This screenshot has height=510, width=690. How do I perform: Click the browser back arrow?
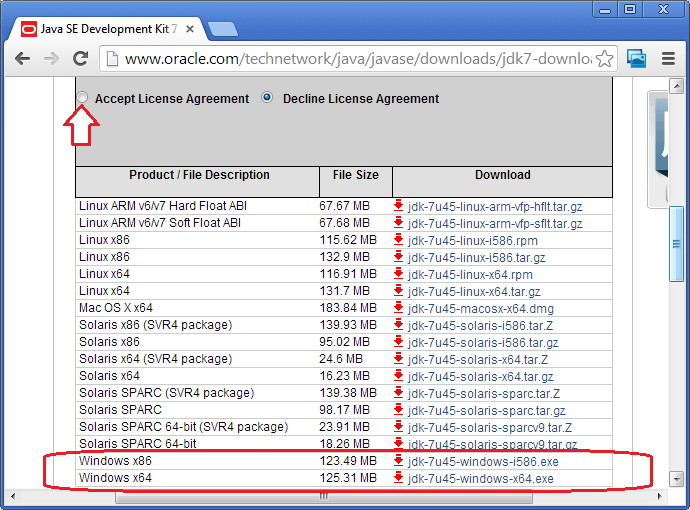pos(22,59)
